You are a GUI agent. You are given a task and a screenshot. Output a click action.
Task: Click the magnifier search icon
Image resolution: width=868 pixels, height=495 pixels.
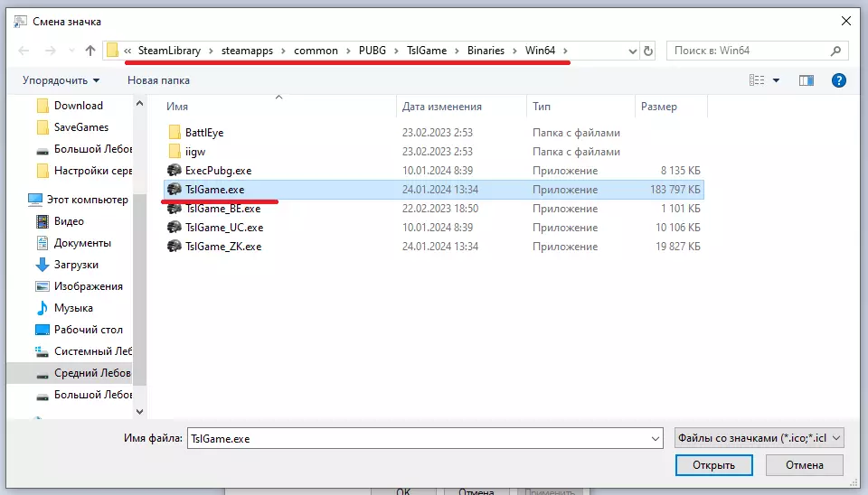(835, 51)
